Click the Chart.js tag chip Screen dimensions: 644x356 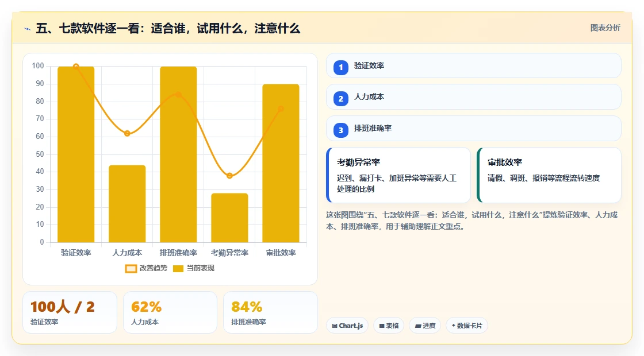[347, 326]
